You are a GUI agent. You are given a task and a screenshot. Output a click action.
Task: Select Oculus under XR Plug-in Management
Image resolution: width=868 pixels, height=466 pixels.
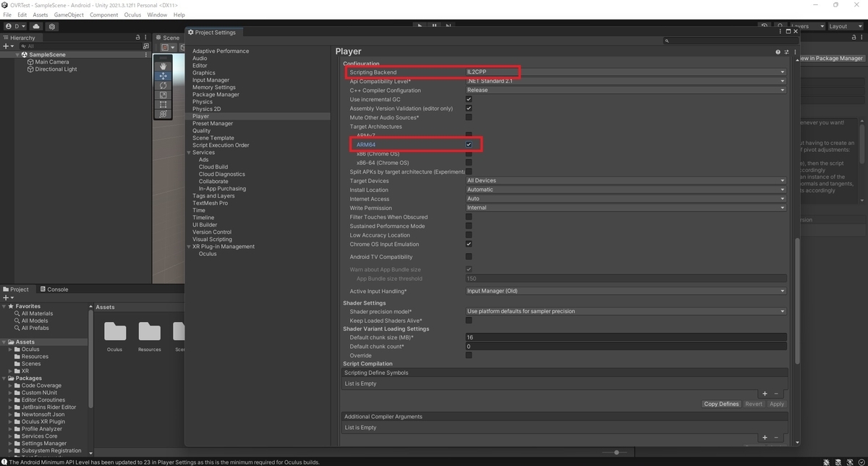208,254
